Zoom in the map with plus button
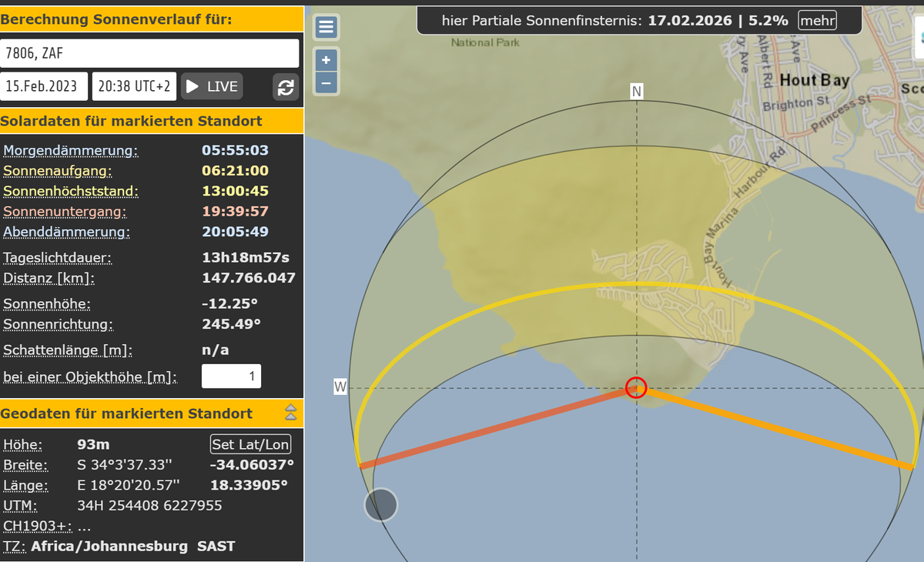Image resolution: width=924 pixels, height=562 pixels. (x=326, y=60)
